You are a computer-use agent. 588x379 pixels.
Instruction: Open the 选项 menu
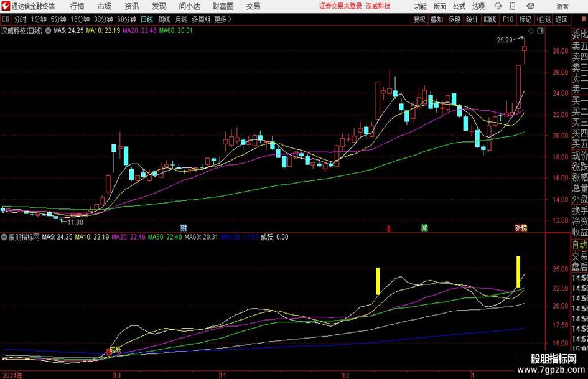478,6
